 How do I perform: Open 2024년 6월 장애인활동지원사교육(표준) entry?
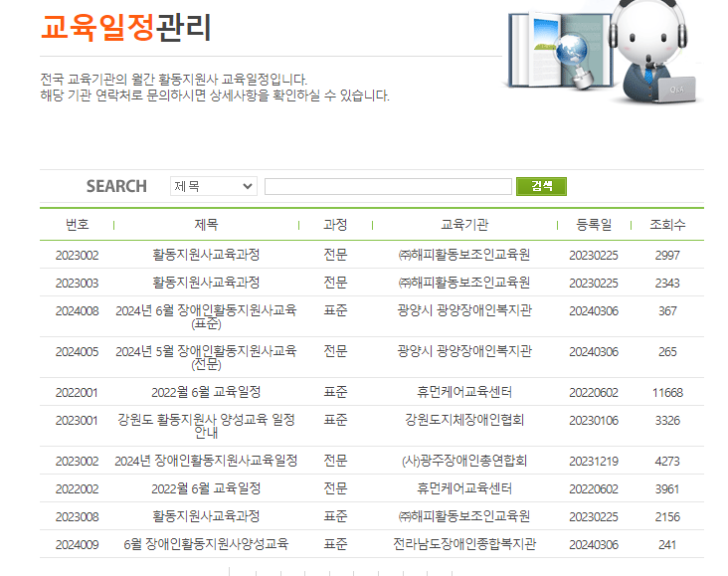coord(206,316)
